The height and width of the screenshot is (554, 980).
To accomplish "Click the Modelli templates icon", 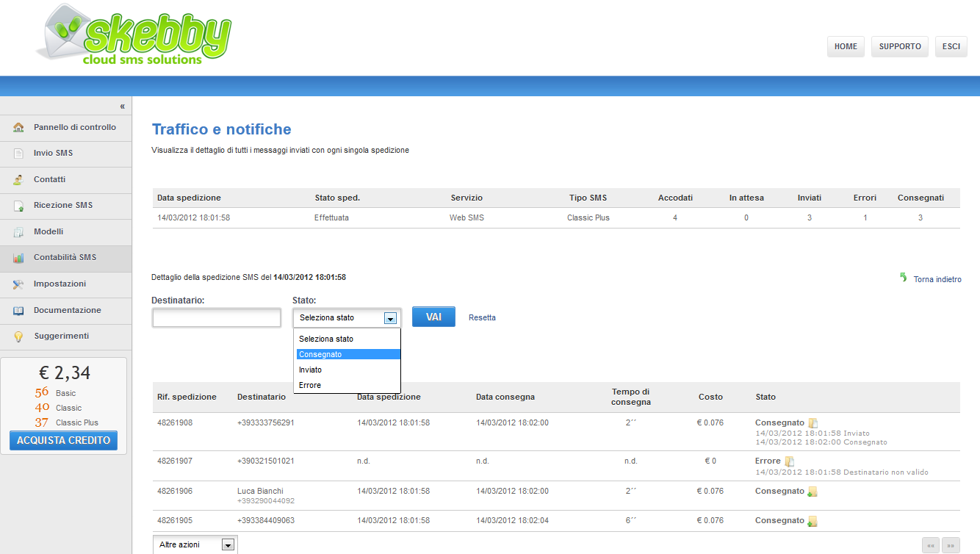I will pyautogui.click(x=18, y=231).
